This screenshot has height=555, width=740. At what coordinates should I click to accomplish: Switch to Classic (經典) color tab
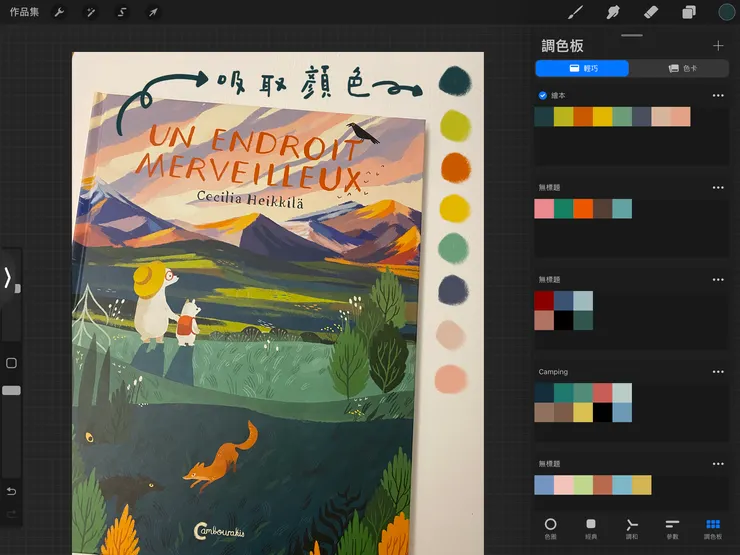click(x=591, y=528)
